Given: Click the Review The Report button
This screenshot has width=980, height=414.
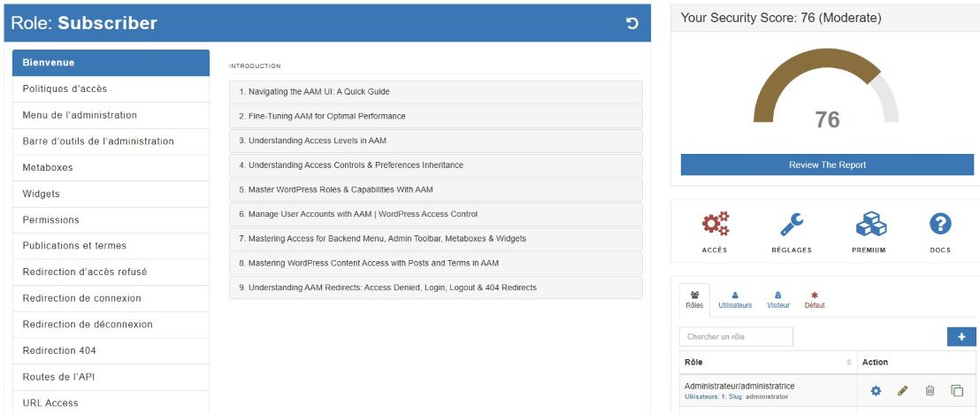Looking at the screenshot, I should click(x=827, y=165).
